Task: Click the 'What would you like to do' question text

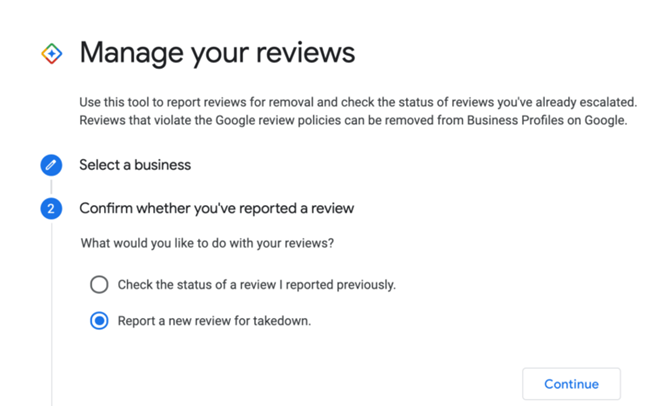Action: tap(205, 244)
